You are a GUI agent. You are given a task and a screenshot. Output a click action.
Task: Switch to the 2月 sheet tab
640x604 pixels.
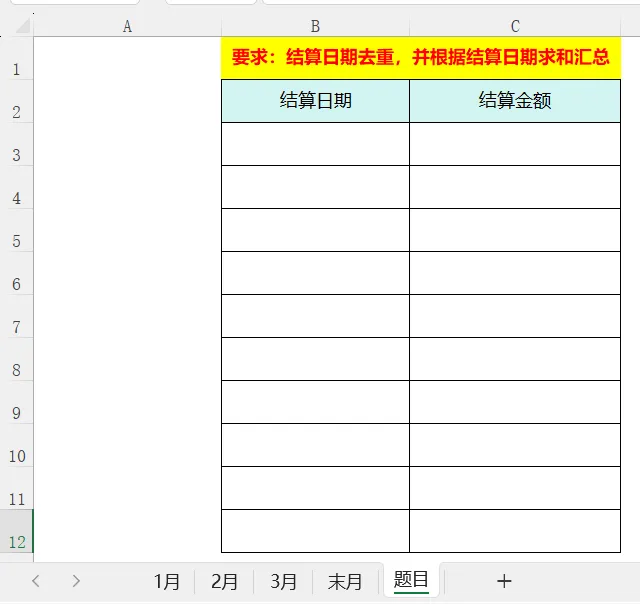(x=224, y=582)
